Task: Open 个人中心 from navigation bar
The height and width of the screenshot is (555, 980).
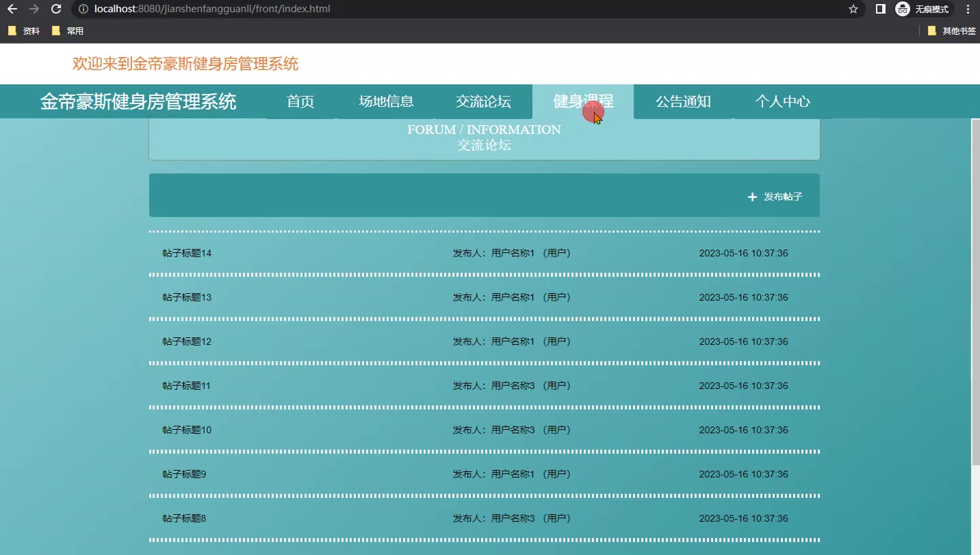Action: (783, 101)
